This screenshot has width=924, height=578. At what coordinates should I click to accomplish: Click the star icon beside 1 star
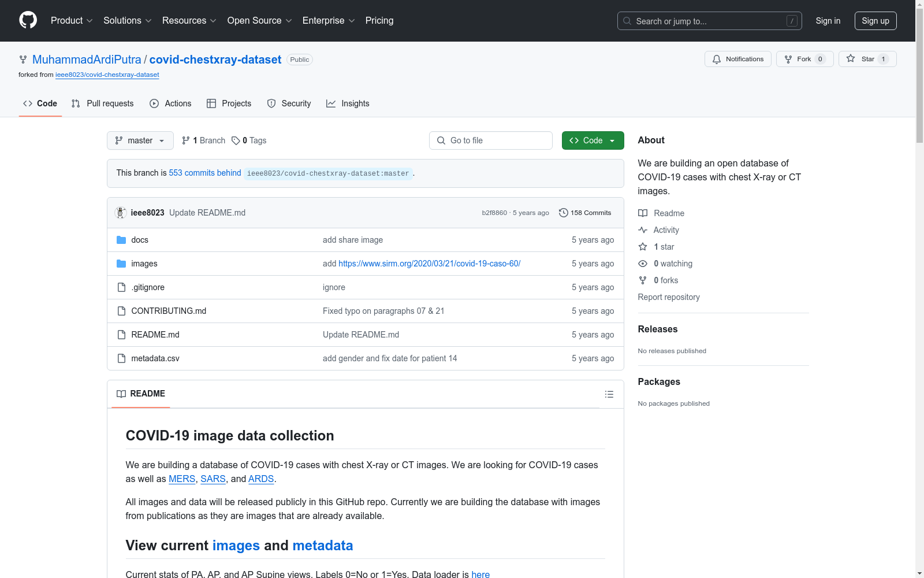click(x=643, y=247)
